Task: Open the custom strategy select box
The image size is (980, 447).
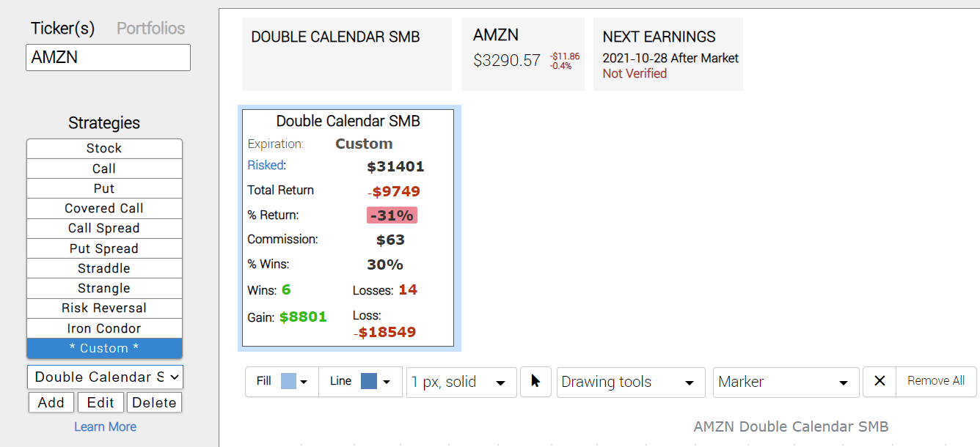Action: (x=105, y=377)
